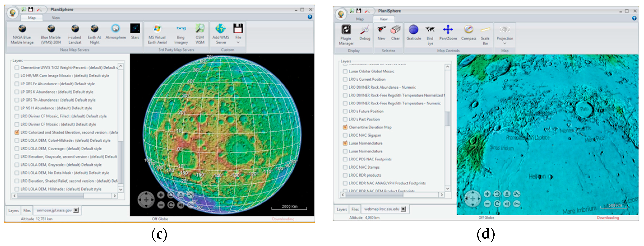Toggle Pan/Zoom map control

tap(448, 33)
